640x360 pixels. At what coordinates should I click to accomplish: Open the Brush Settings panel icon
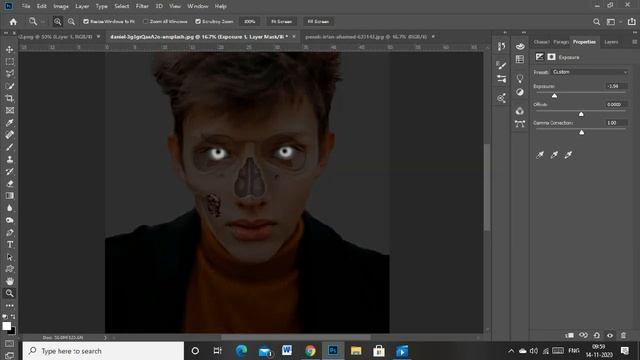502,65
